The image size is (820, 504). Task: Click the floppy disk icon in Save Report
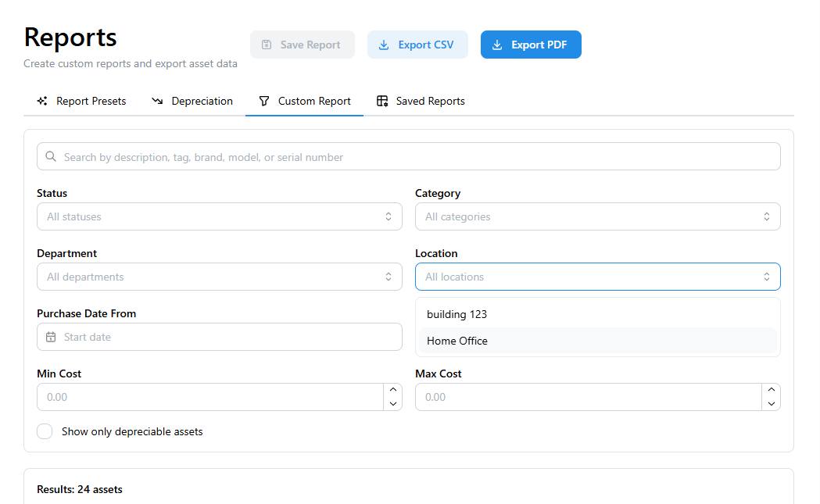click(267, 44)
